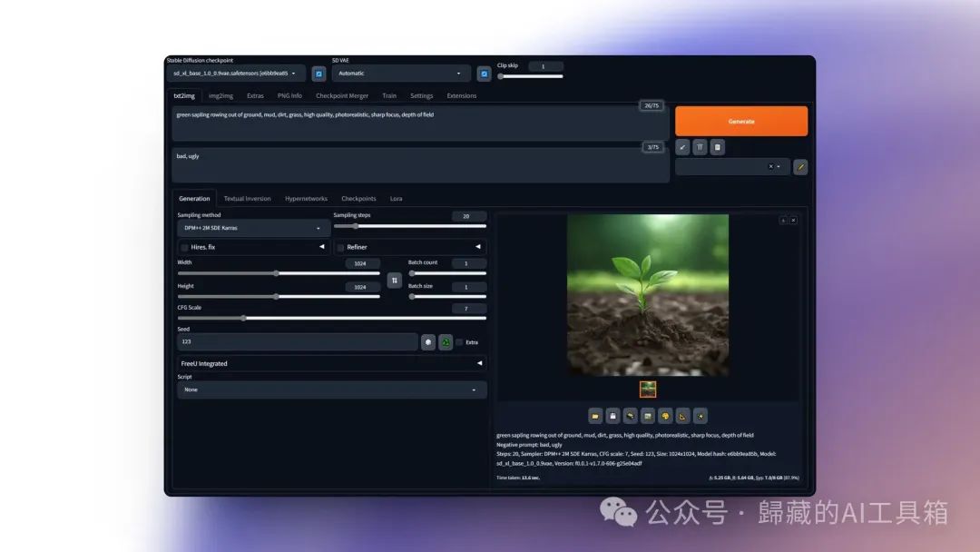Open the Extras tab
Viewport: 980px width, 552px height.
255,96
